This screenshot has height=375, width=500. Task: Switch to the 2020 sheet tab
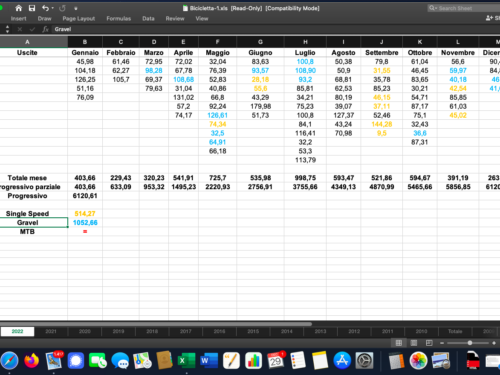[85, 331]
